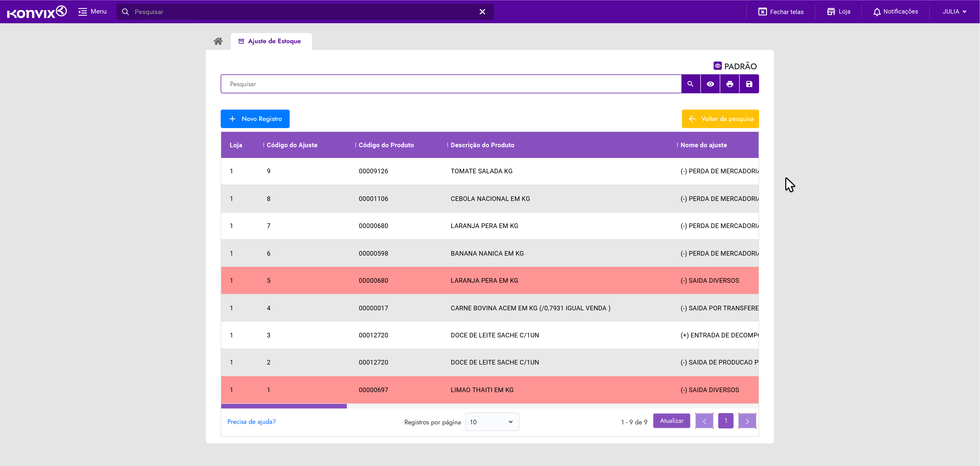This screenshot has width=980, height=466.
Task: Click the magnifier search button in toolbar
Action: (x=690, y=84)
